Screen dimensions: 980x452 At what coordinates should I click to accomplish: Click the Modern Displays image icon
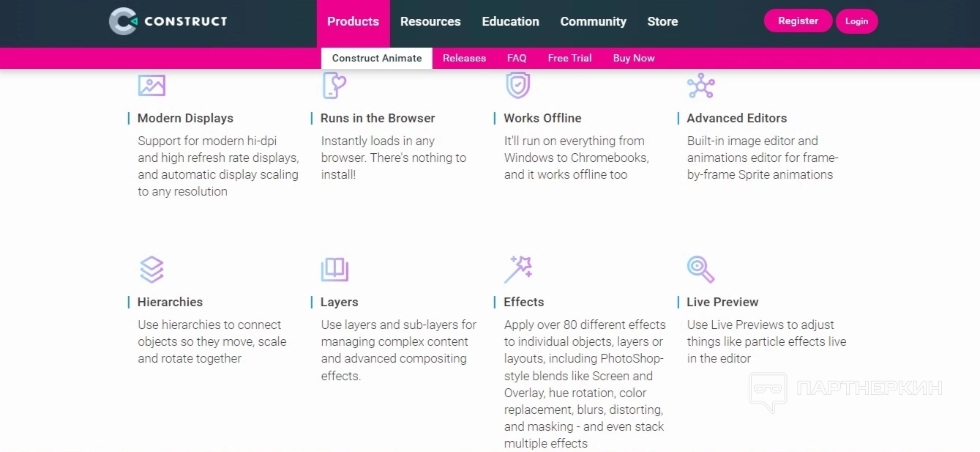tap(152, 86)
